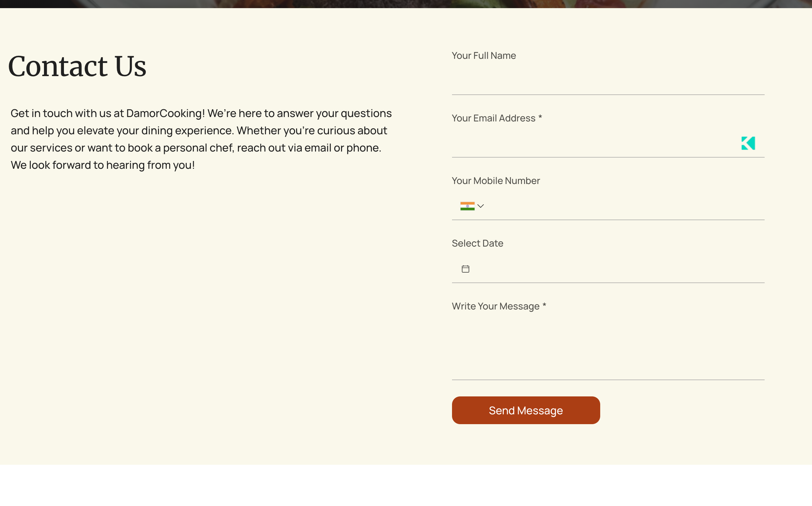812x506 pixels.
Task: Open the calendar icon in Select Date
Action: 466,269
